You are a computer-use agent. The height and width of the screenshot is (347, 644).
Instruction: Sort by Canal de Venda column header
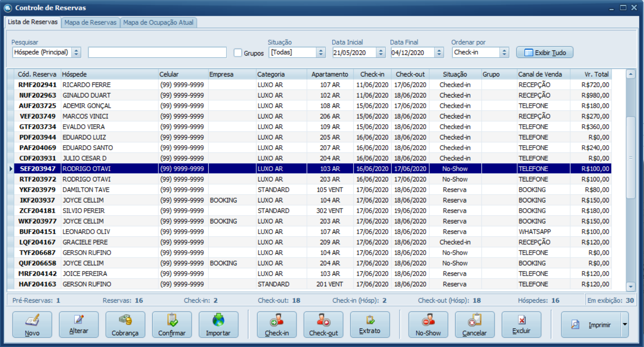(543, 74)
